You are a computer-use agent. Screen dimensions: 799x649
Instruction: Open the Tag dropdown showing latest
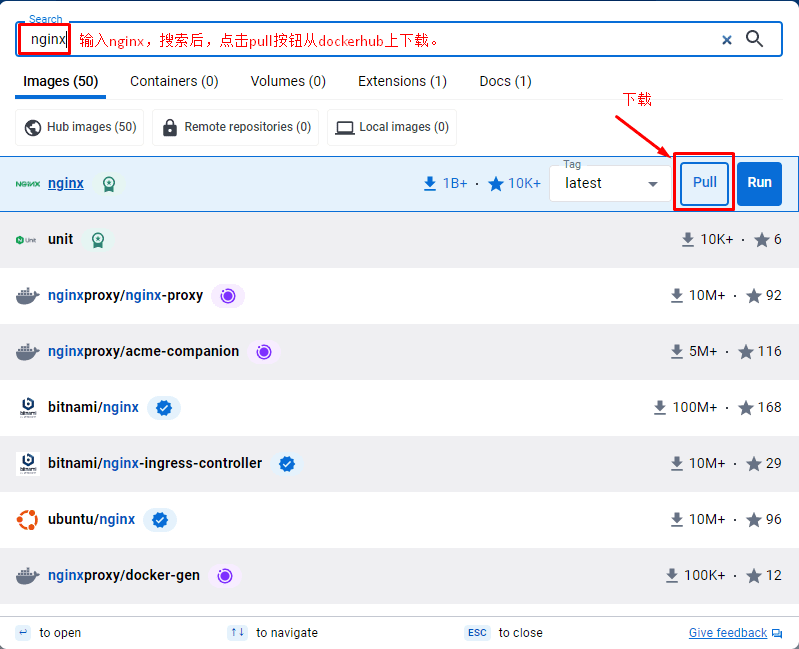coord(610,183)
